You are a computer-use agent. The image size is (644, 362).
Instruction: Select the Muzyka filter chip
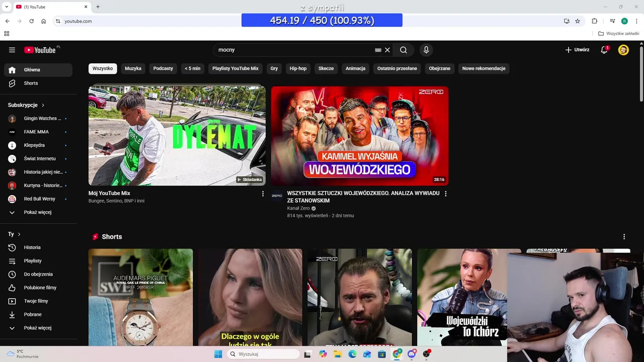tap(133, 68)
